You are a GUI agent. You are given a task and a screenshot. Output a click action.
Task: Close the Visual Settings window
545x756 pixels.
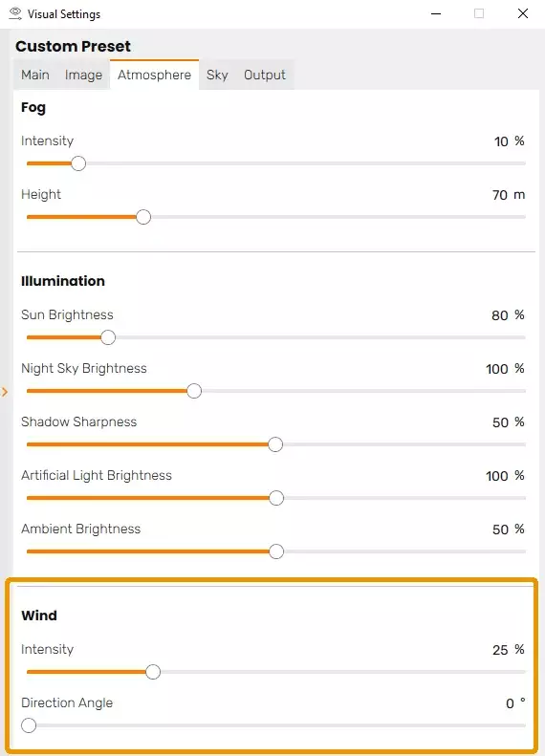tap(523, 13)
